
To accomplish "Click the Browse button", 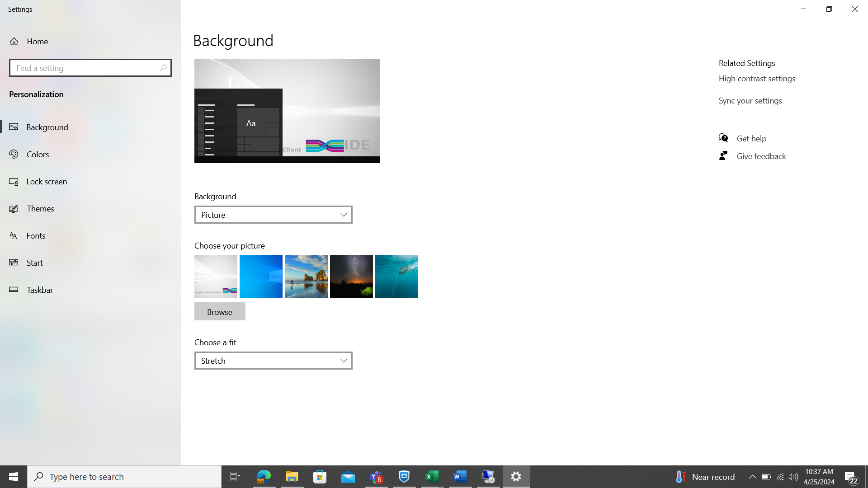I will click(219, 311).
